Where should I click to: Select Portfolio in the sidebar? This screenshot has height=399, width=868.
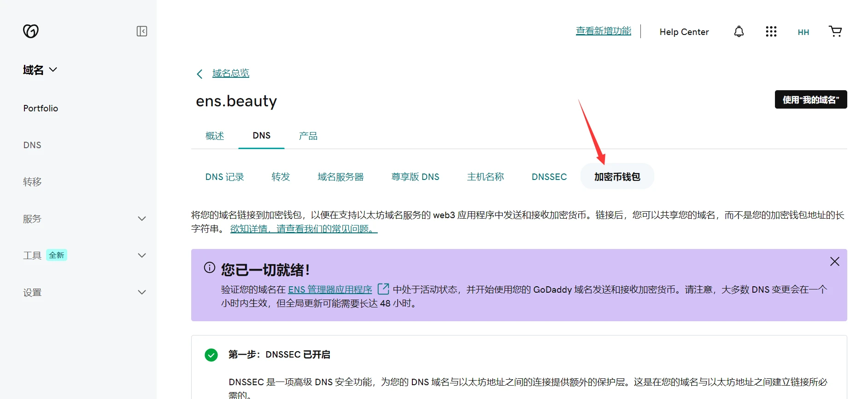click(41, 108)
